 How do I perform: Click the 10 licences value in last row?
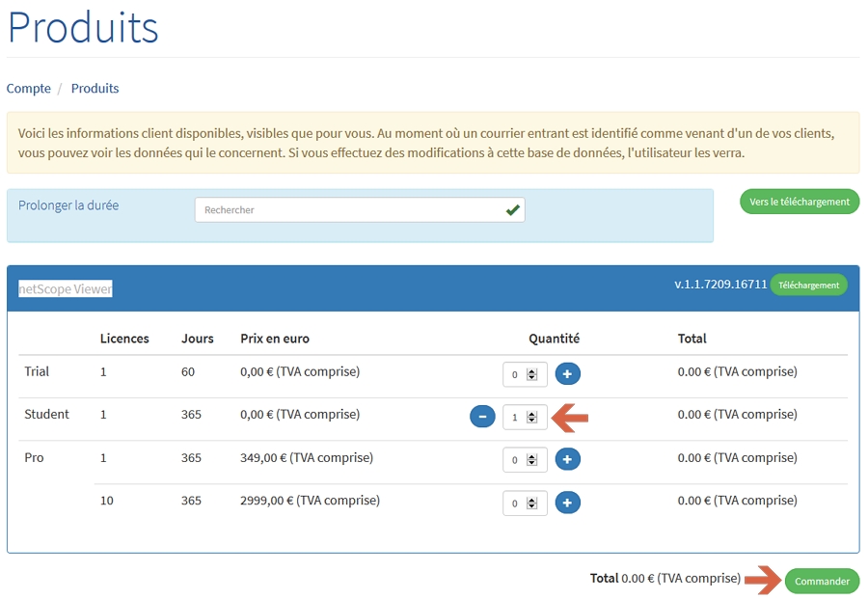[x=107, y=501]
